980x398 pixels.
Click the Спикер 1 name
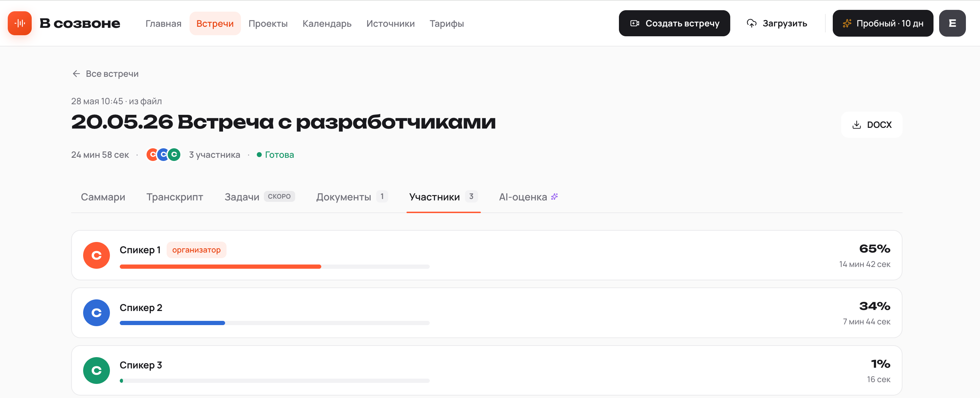point(140,250)
